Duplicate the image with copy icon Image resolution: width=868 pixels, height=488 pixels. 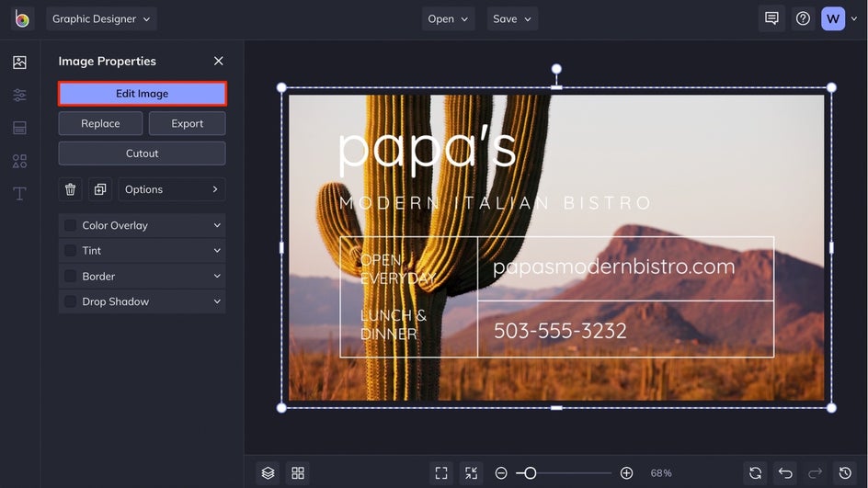100,189
